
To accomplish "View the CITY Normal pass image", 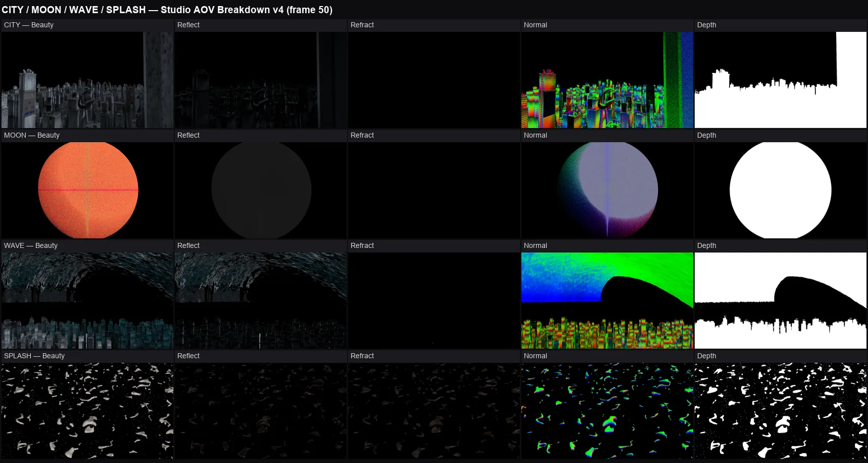I will (x=607, y=80).
